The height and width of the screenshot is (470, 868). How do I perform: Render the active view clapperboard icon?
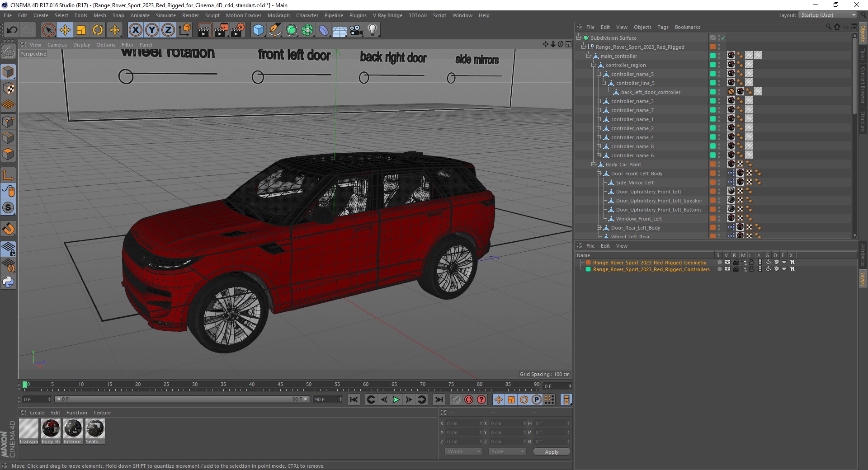204,30
